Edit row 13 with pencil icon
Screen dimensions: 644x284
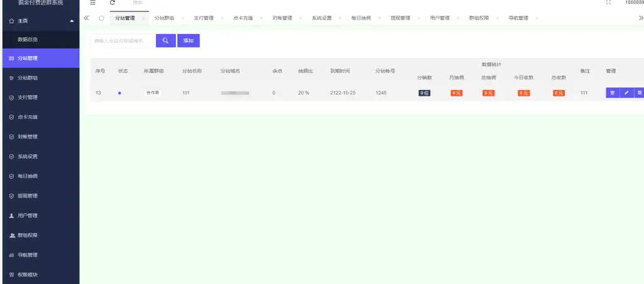(x=626, y=93)
